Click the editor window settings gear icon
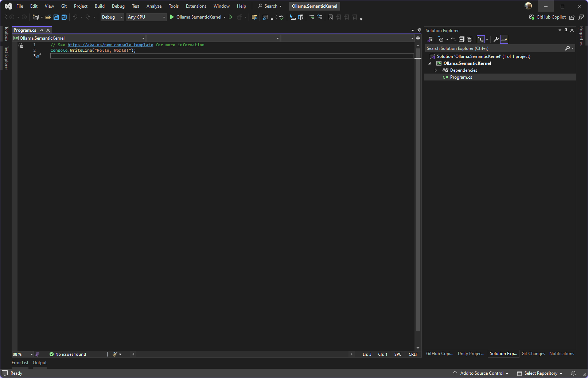This screenshot has width=588, height=378. tap(419, 30)
